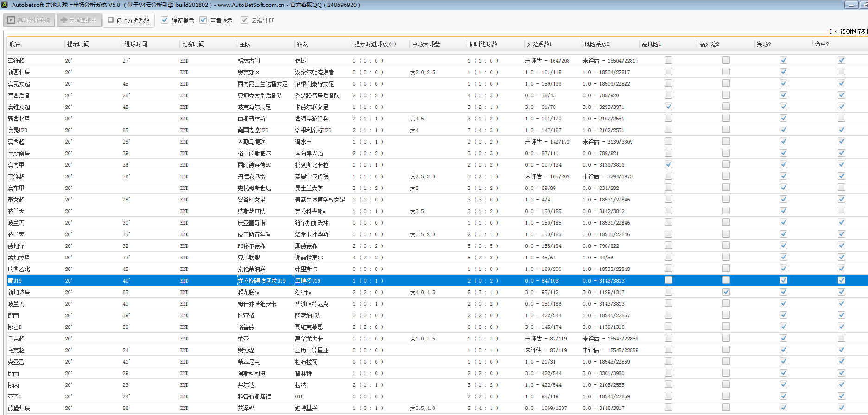This screenshot has height=415, width=868.
Task: Uncheck 高风险1 box in the 波克海尔女足 row
Action: click(668, 107)
